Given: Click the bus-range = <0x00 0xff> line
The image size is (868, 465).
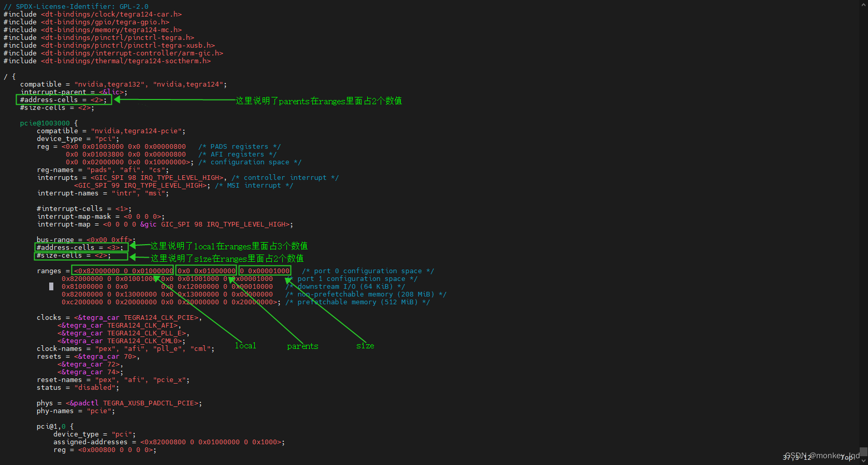Looking at the screenshot, I should [86, 240].
